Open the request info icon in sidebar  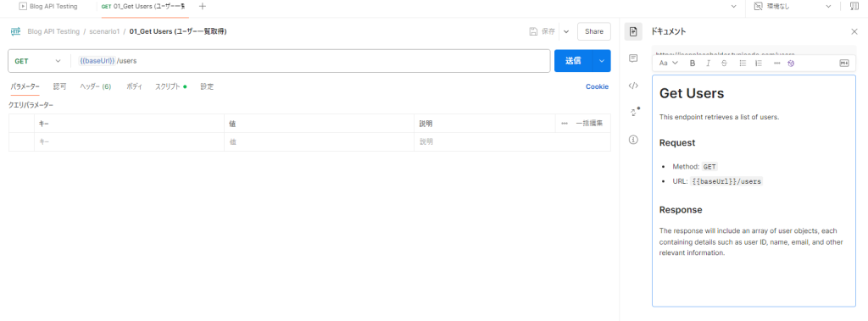[633, 140]
